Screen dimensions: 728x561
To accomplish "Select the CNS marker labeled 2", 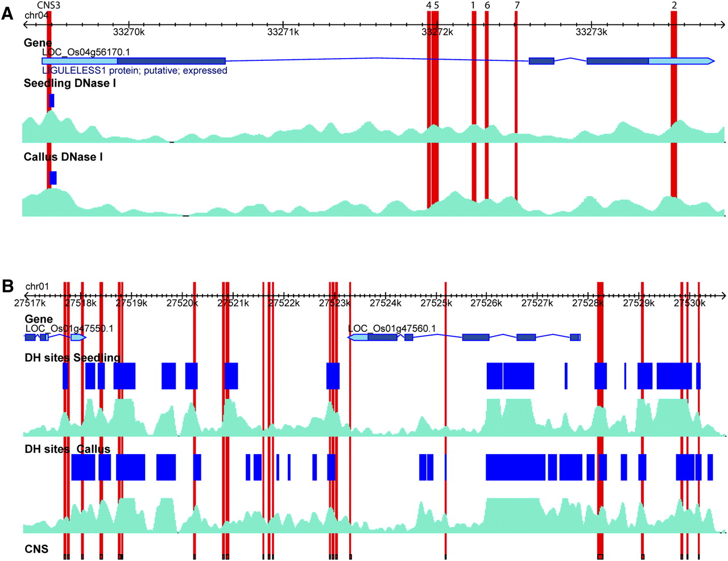I will [x=674, y=5].
